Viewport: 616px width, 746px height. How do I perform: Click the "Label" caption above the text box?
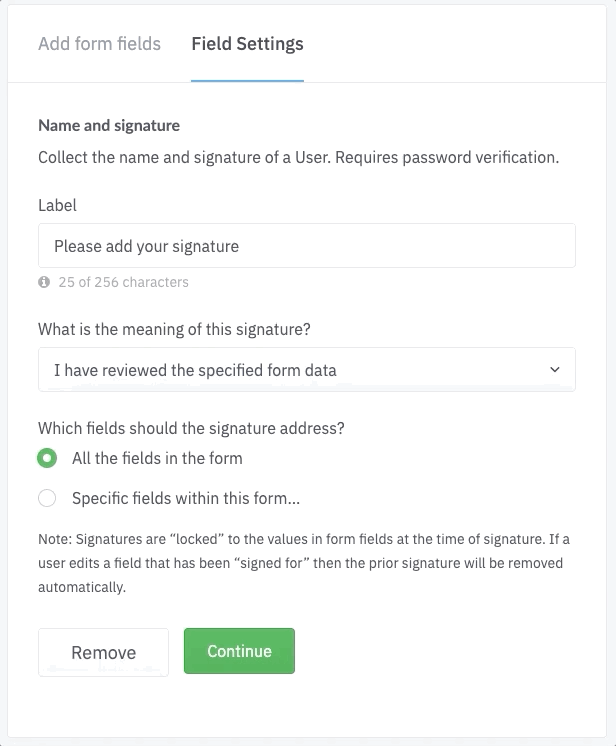[57, 205]
